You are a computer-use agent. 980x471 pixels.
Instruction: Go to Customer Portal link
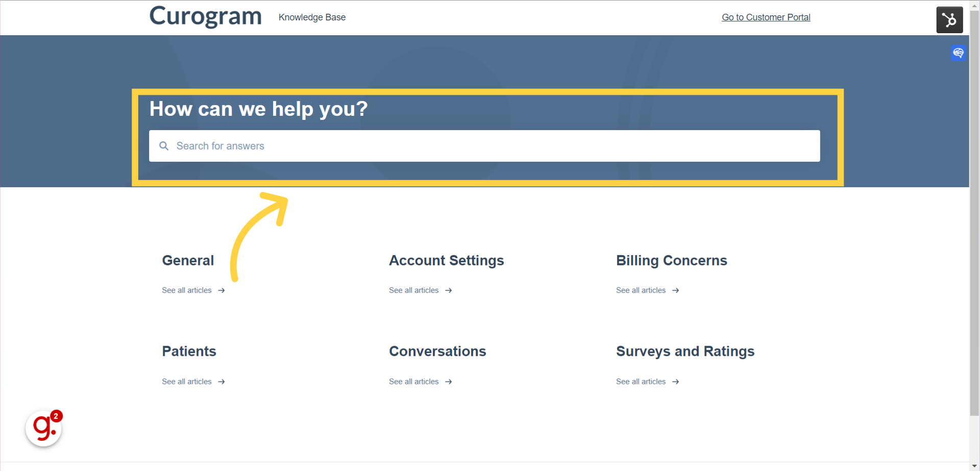(766, 17)
